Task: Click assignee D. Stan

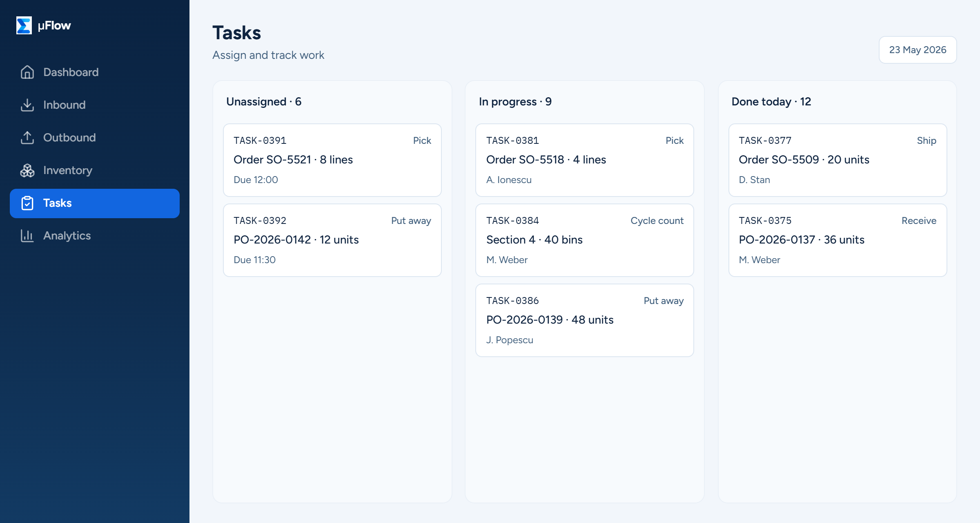Action: tap(754, 180)
